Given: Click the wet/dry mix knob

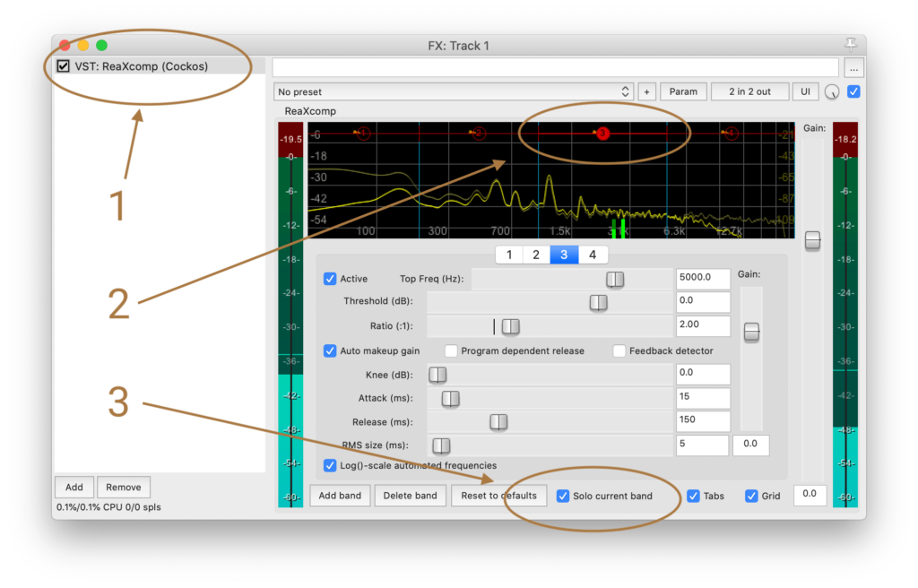Looking at the screenshot, I should pyautogui.click(x=832, y=92).
